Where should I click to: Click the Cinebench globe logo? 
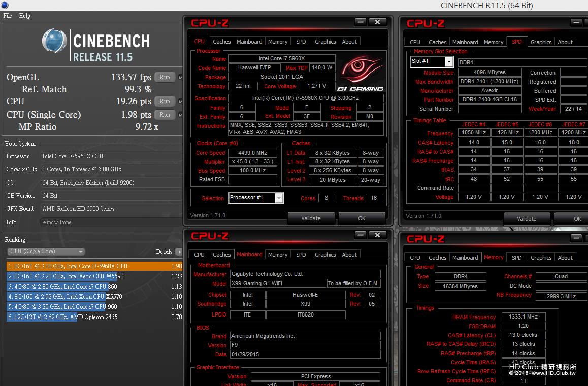point(54,41)
